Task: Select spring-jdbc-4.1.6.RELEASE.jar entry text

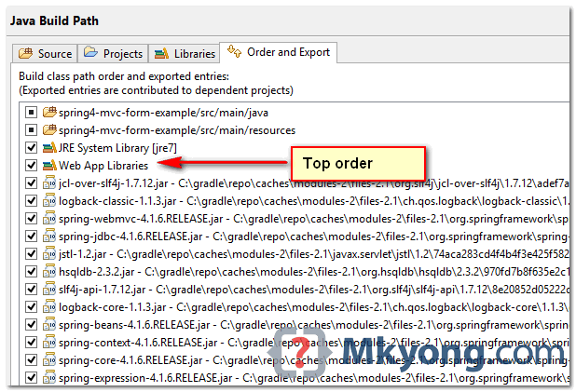Action: [x=313, y=237]
